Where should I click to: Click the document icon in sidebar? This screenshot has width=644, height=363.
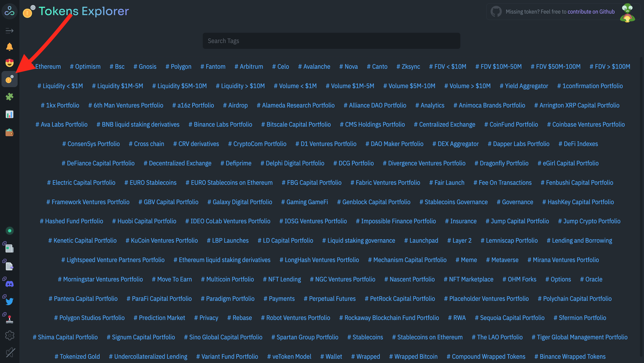(x=10, y=266)
